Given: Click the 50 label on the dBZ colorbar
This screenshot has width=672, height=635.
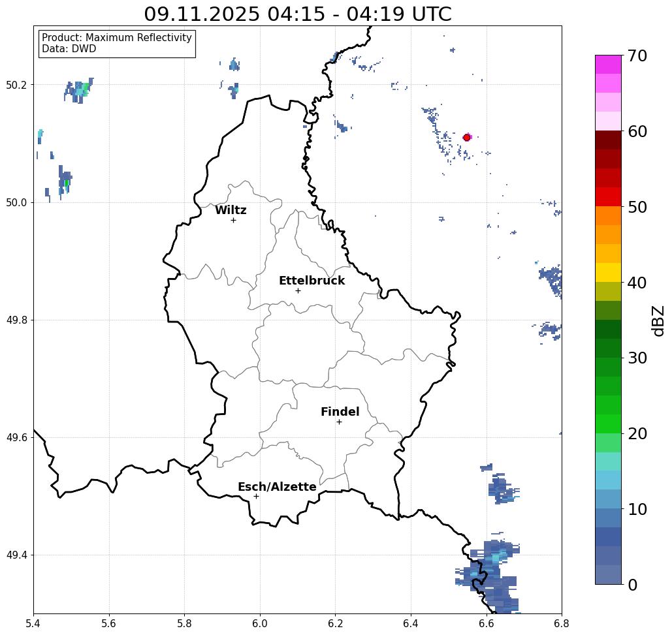Looking at the screenshot, I should pos(637,207).
